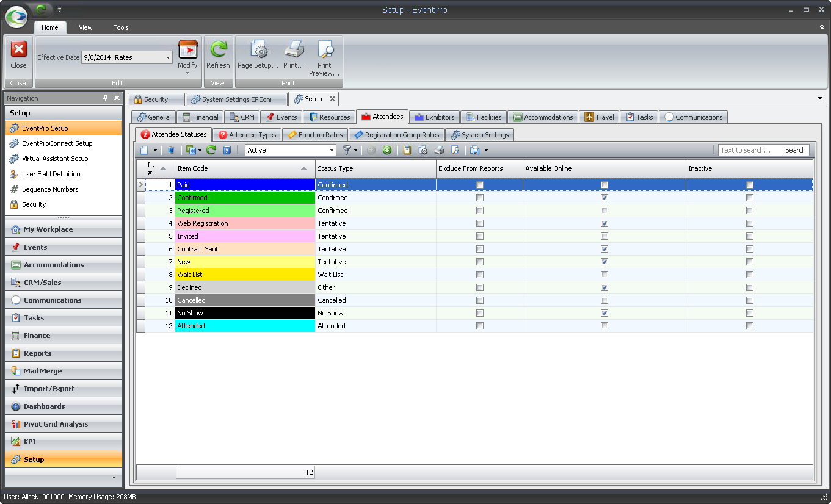The width and height of the screenshot is (831, 504).
Task: Click the delete trash icon in grid toolbar
Action: click(171, 150)
